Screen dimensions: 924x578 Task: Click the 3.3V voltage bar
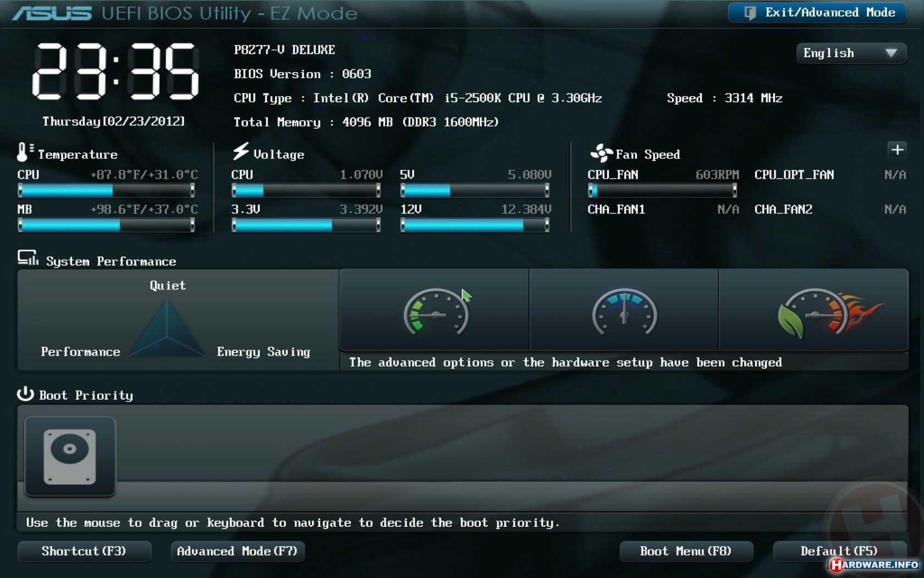tap(306, 225)
